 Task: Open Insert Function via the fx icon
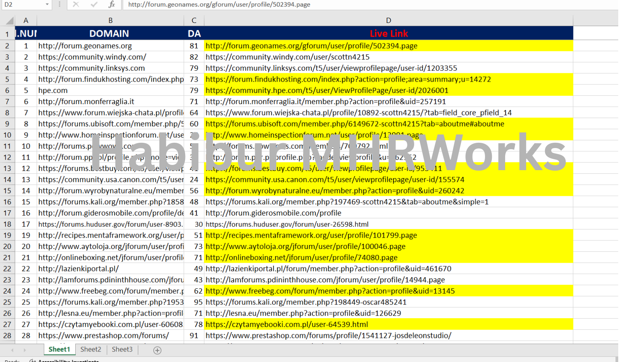(111, 4)
